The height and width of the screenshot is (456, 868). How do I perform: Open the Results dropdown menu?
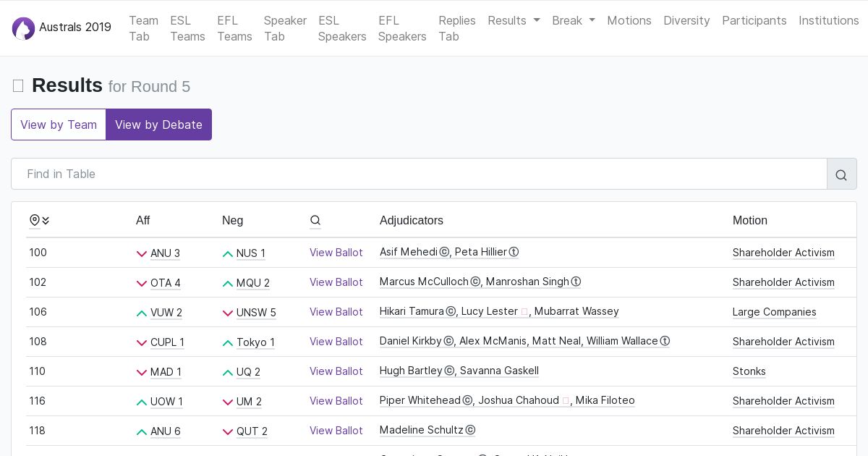514,20
